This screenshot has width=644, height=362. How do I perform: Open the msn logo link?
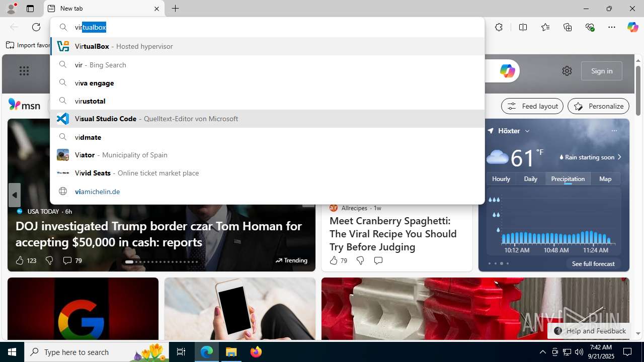(24, 105)
